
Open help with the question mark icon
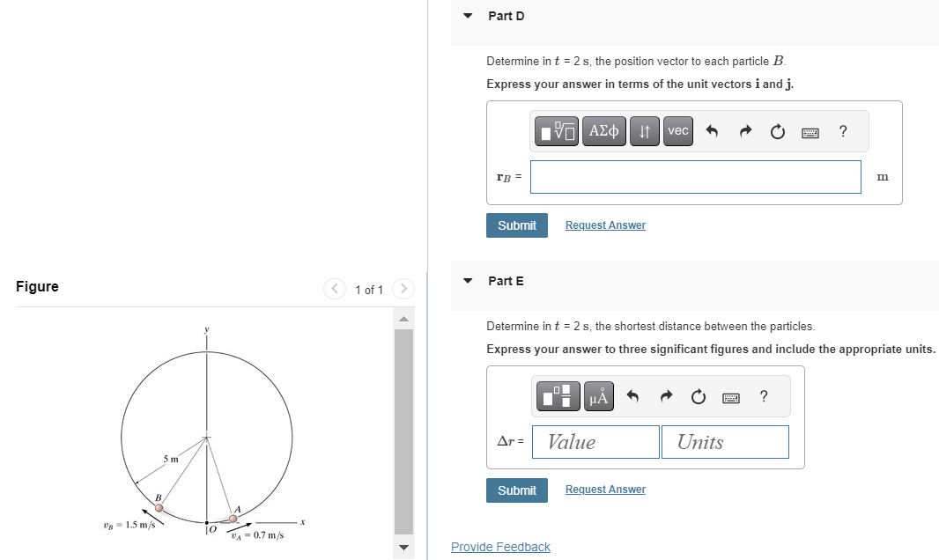click(842, 130)
